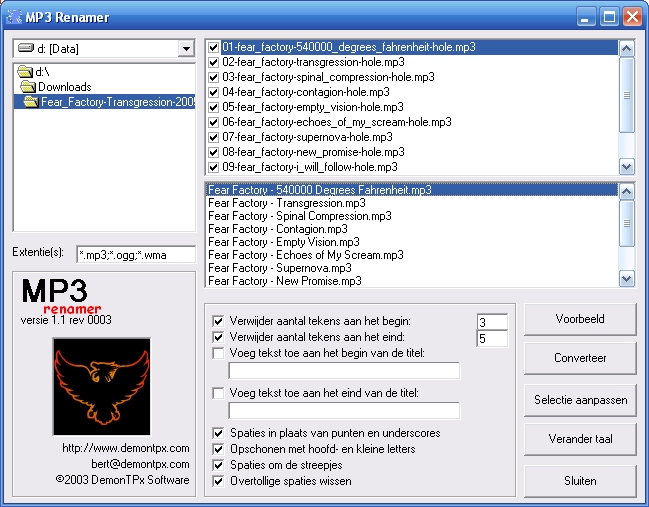Uncheck the 01-fear_factory-540000_degrees file
649x507 pixels.
(x=213, y=47)
